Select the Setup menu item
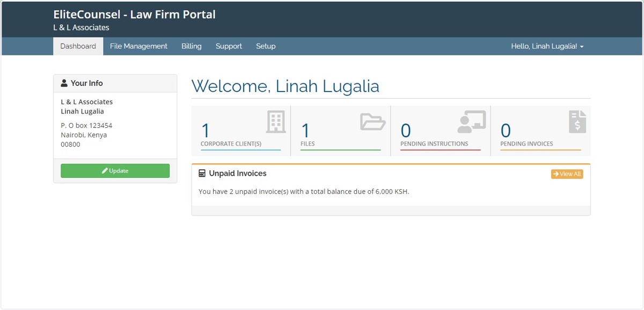Screen dimensions: 644x310 click(x=266, y=46)
